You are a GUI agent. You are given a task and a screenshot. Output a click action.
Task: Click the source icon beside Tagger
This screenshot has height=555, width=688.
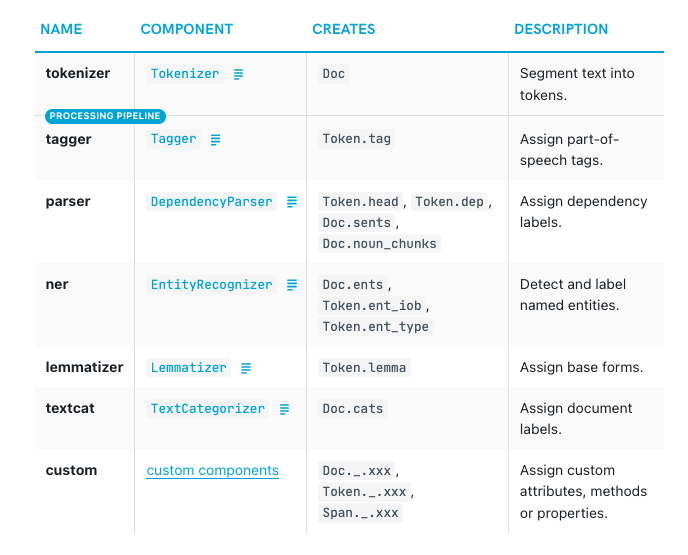pyautogui.click(x=215, y=140)
